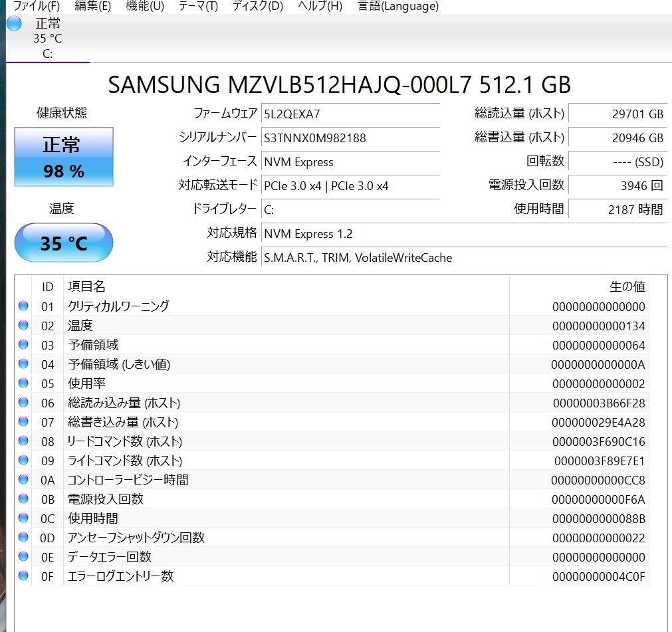Image resolution: width=672 pixels, height=632 pixels.
Task: Click the 総書込量 (ホスト) label button
Action: [x=519, y=137]
